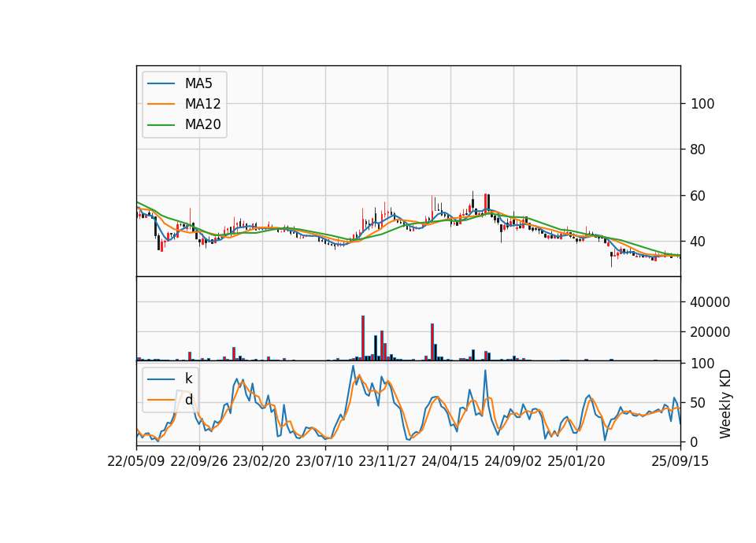Click the MA5 legend label

(198, 83)
